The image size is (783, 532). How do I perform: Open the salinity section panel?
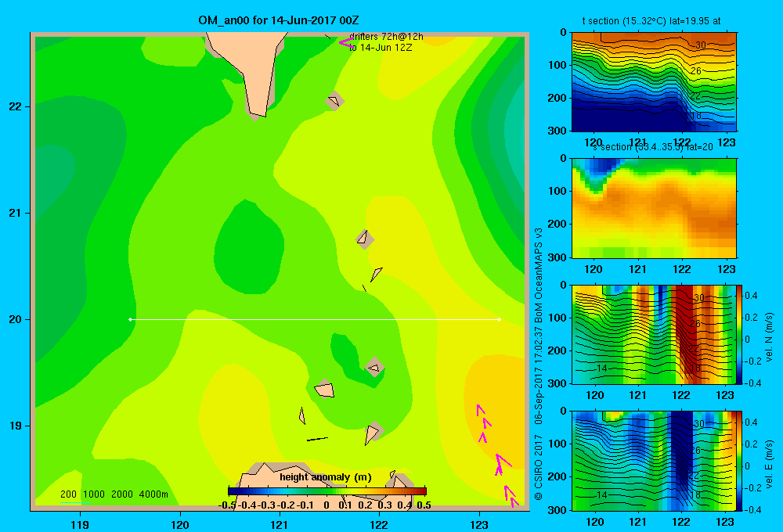click(x=654, y=207)
